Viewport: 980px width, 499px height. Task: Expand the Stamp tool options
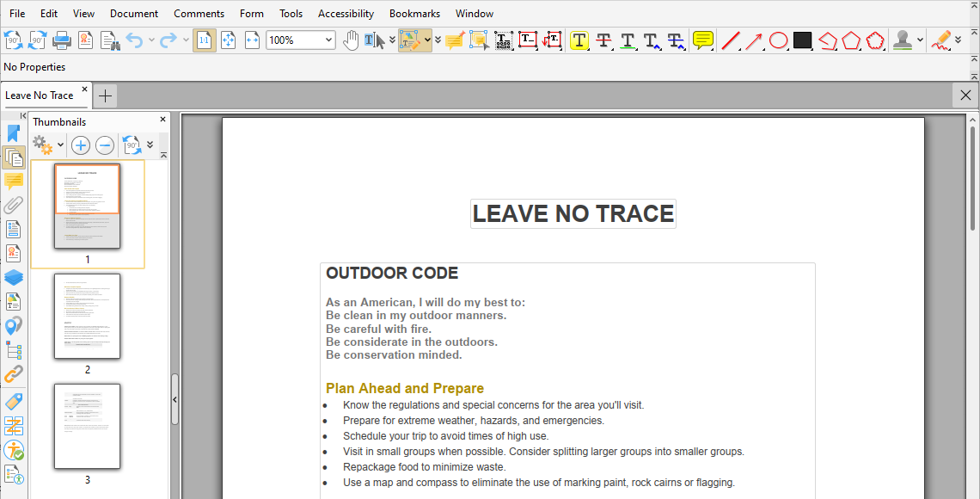(x=918, y=40)
